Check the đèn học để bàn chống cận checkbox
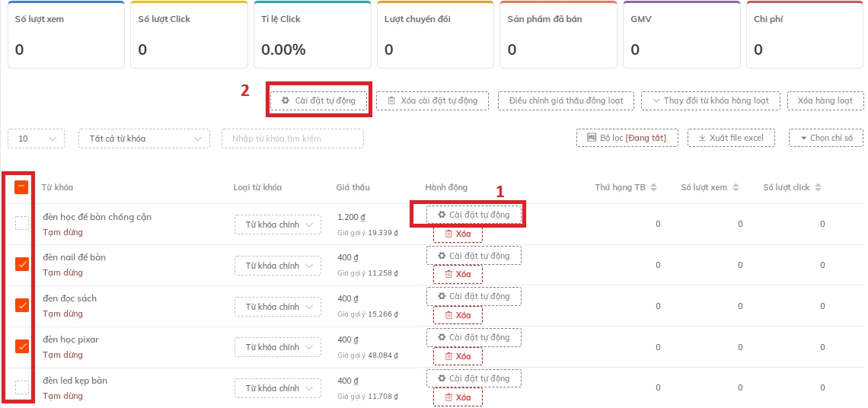This screenshot has height=408, width=868. coord(22,223)
